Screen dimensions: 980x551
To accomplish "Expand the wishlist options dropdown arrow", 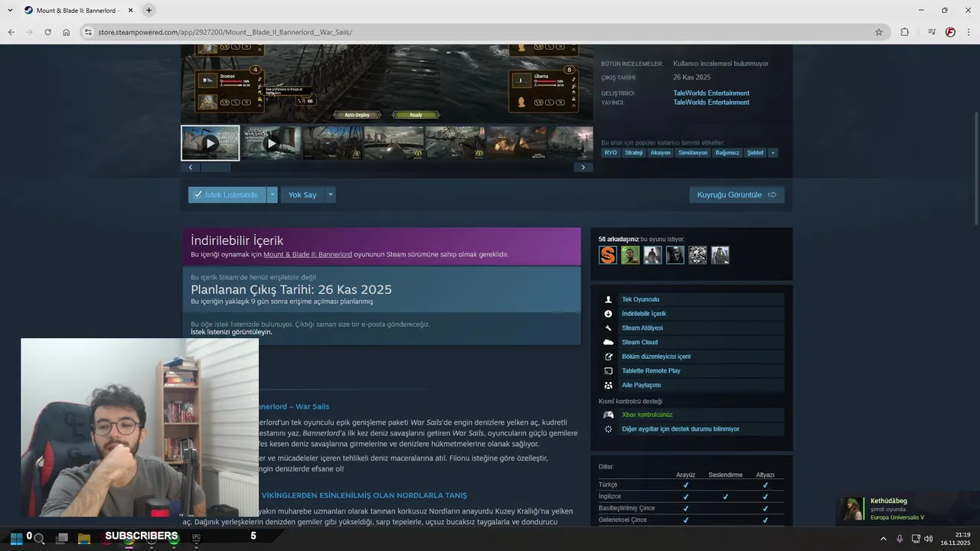I will click(272, 194).
